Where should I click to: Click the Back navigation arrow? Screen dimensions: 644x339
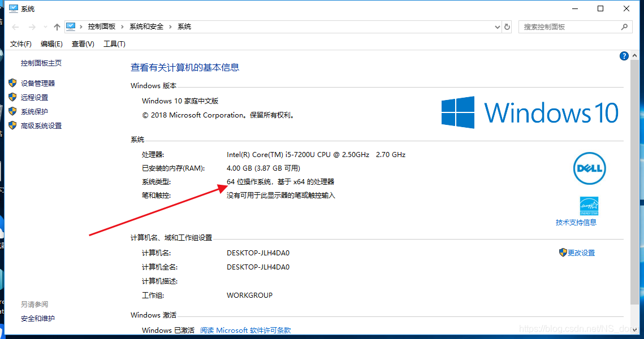click(x=16, y=27)
